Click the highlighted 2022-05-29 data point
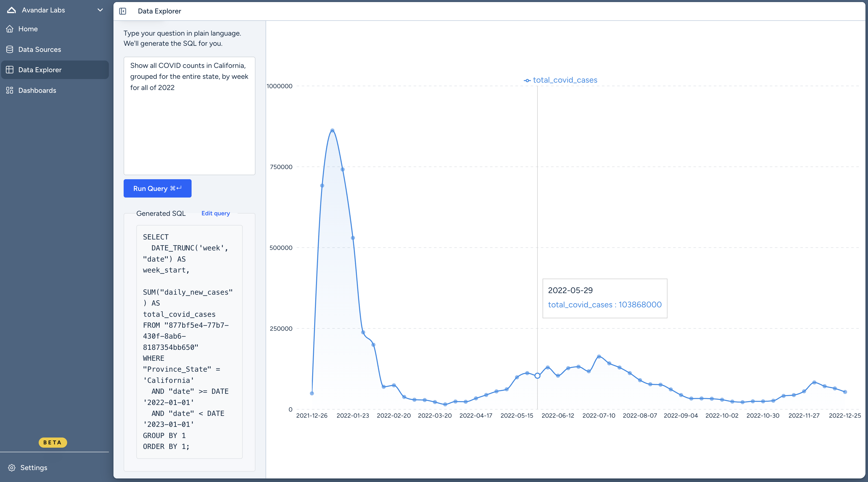Image resolution: width=868 pixels, height=482 pixels. pyautogui.click(x=537, y=375)
